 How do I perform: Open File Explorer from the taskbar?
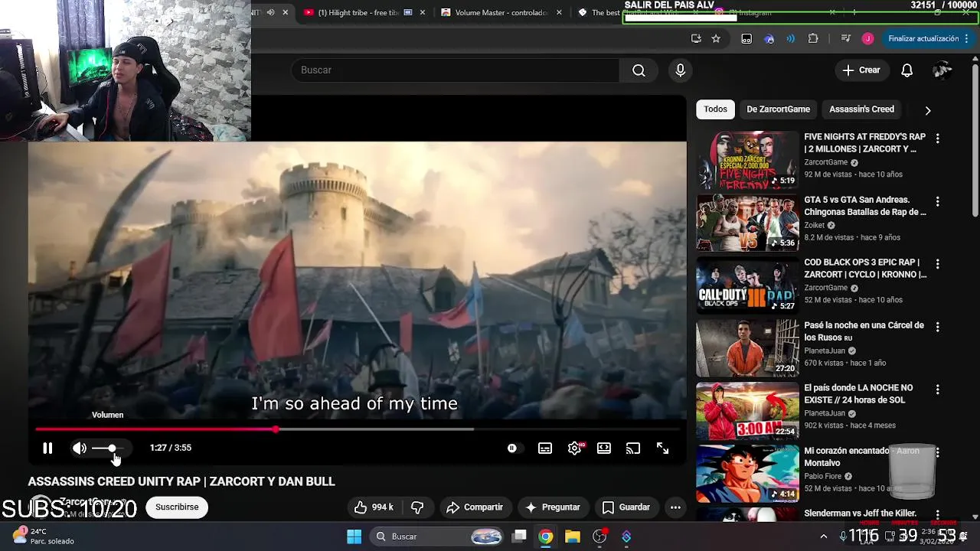[x=573, y=537]
